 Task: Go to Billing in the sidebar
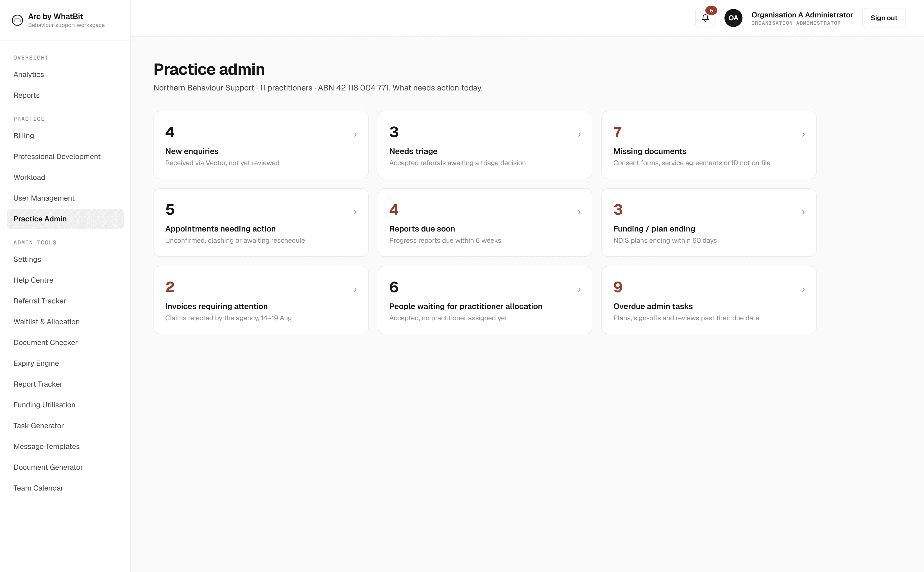click(x=65, y=136)
